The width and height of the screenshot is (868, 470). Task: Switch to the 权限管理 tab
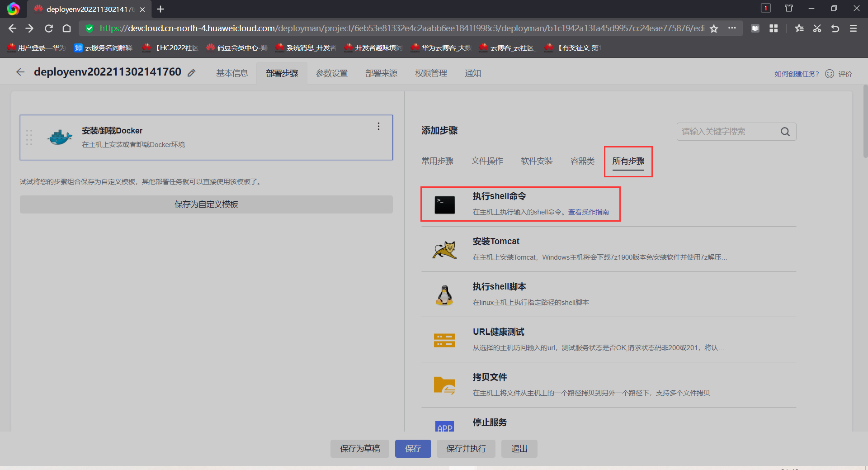click(431, 73)
